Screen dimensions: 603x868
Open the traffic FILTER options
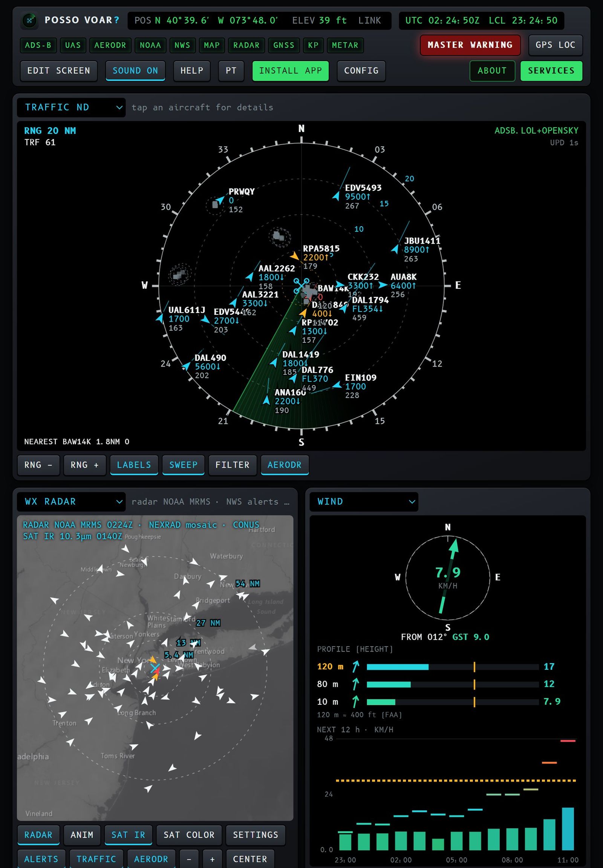[233, 465]
